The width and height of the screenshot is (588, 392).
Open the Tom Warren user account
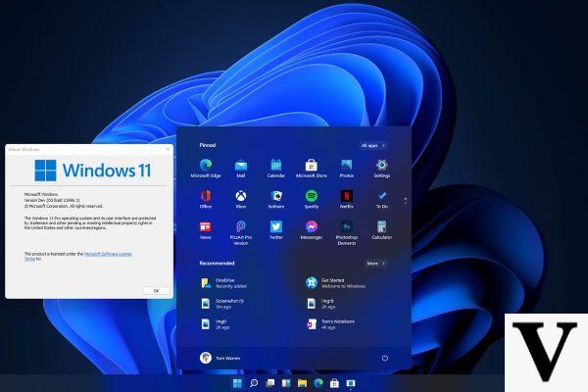click(220, 358)
